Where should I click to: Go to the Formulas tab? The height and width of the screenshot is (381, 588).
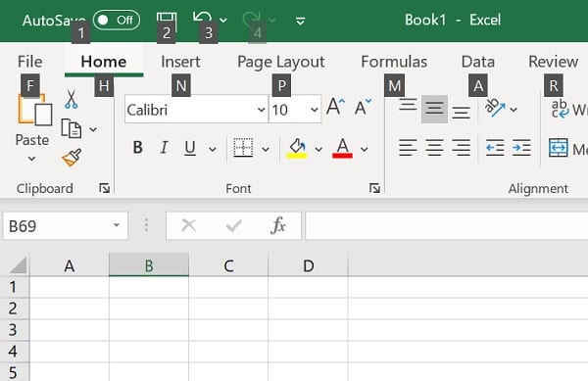click(394, 62)
